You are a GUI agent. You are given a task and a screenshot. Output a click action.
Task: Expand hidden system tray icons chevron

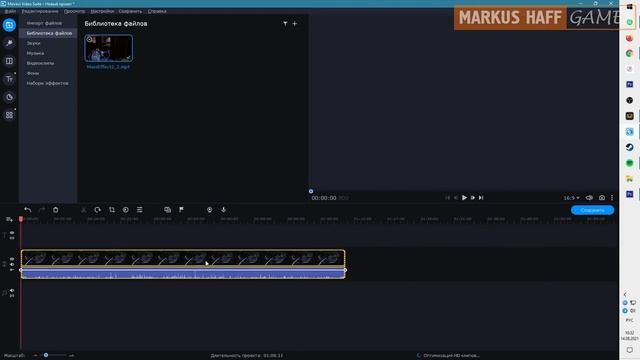click(625, 294)
